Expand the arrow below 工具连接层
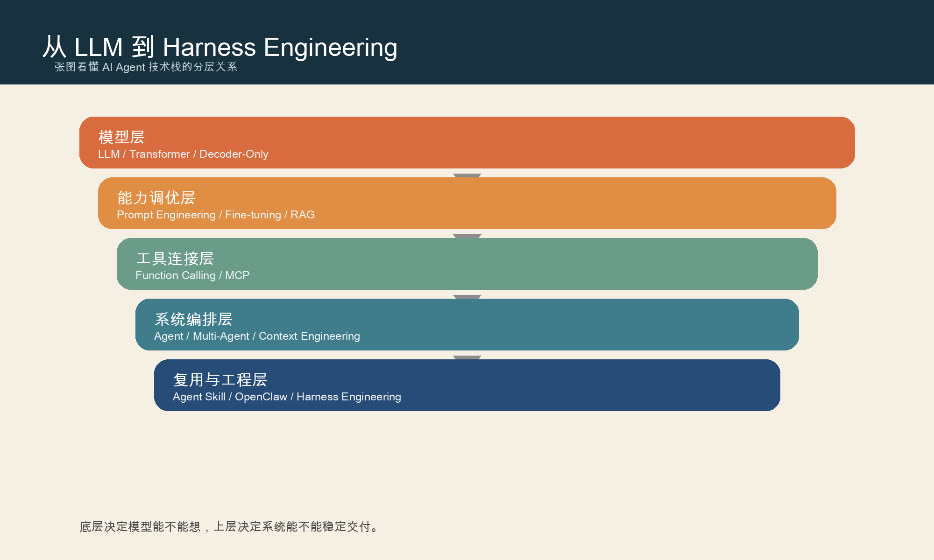 [x=466, y=297]
